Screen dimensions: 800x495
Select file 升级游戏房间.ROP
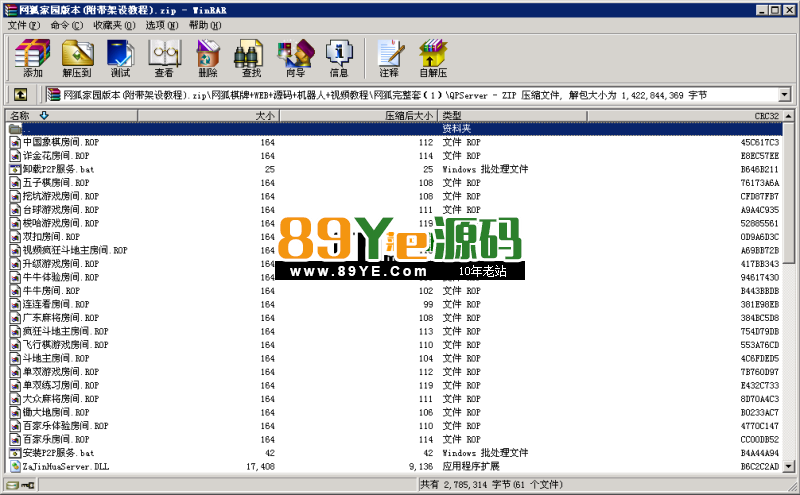[x=61, y=264]
